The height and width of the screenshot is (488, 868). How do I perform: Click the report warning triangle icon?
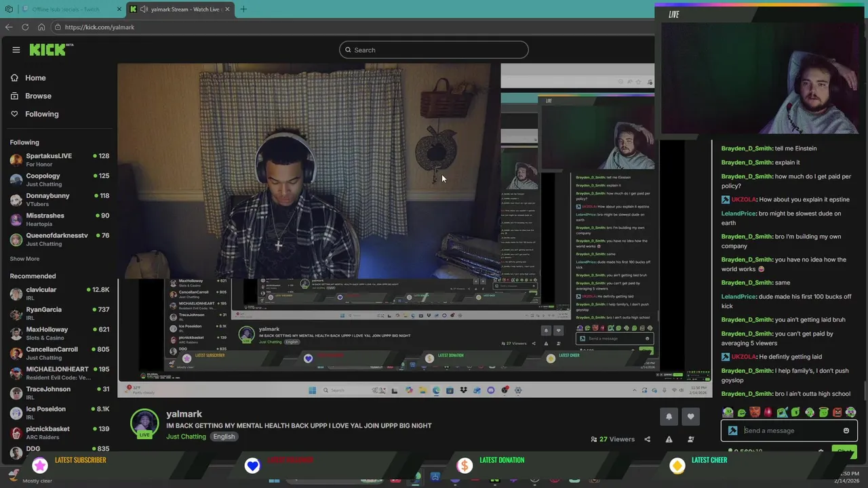(669, 439)
